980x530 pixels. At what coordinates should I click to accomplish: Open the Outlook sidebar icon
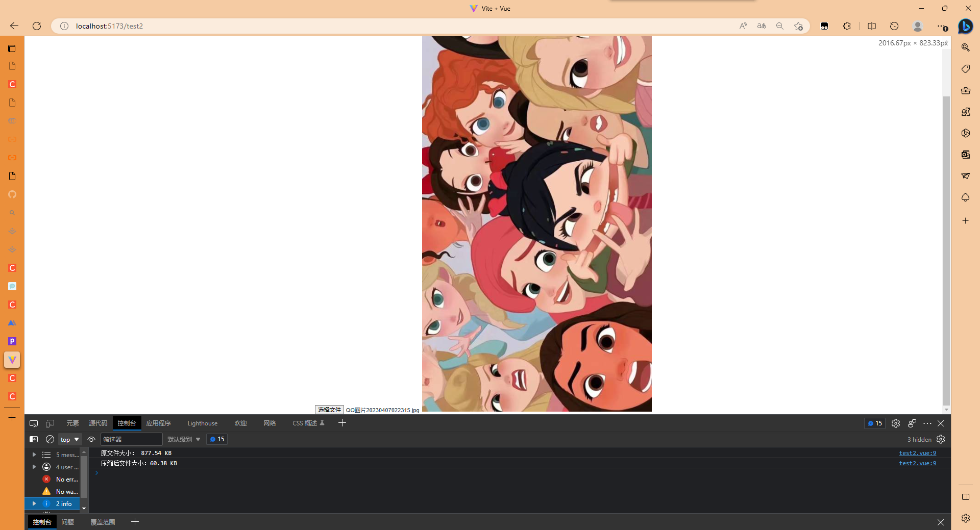966,155
